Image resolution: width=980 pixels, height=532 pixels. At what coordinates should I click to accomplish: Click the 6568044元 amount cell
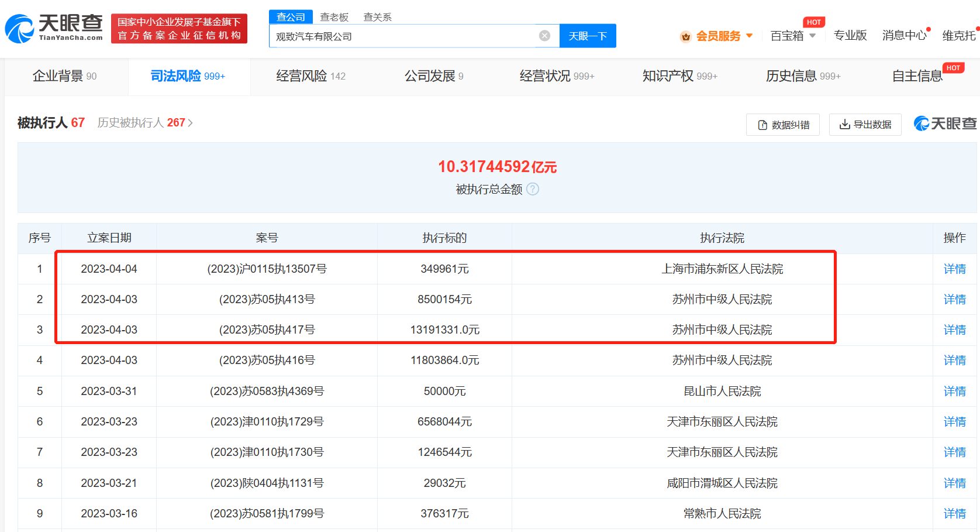(x=445, y=421)
